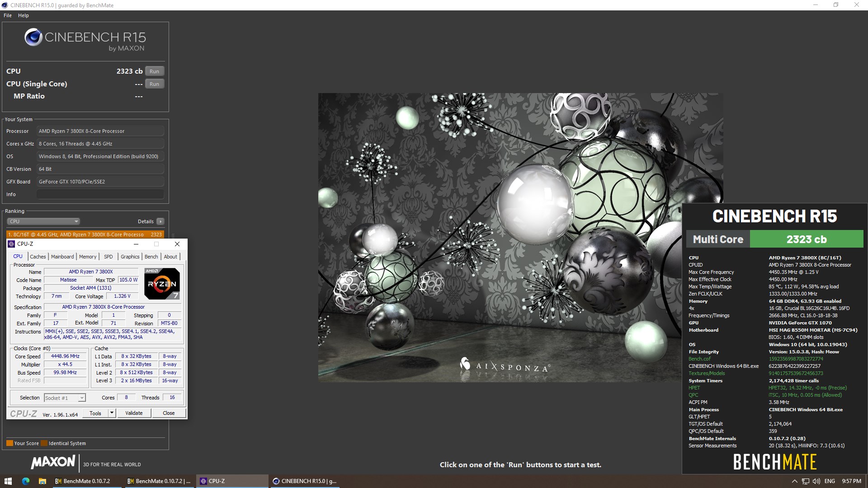Minimize the Cinebench window

816,5
